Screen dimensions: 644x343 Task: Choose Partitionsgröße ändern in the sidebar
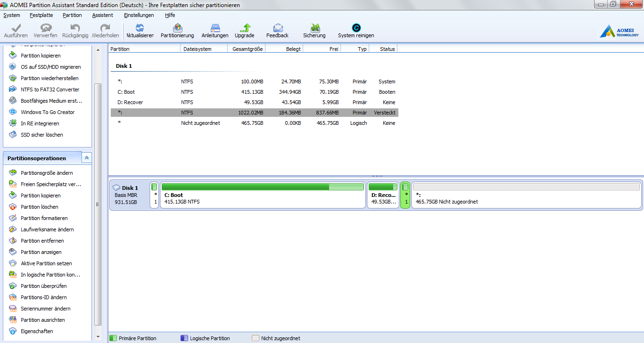[x=47, y=173]
